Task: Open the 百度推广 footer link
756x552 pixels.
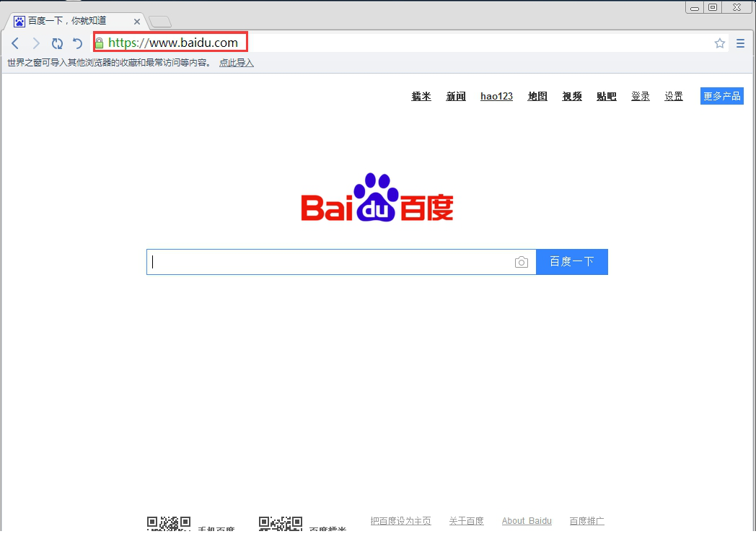Action: [586, 521]
